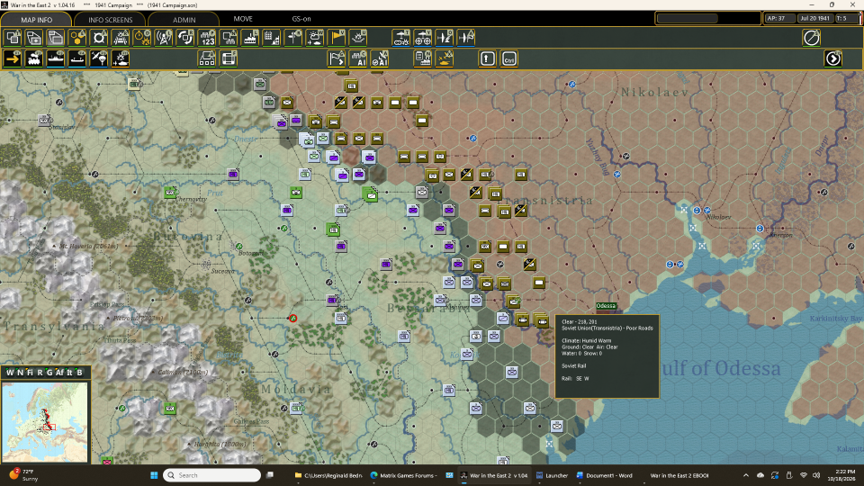Screen dimensions: 864x486
Task: Toggle the N nation filter above minimap
Action: [x=20, y=372]
